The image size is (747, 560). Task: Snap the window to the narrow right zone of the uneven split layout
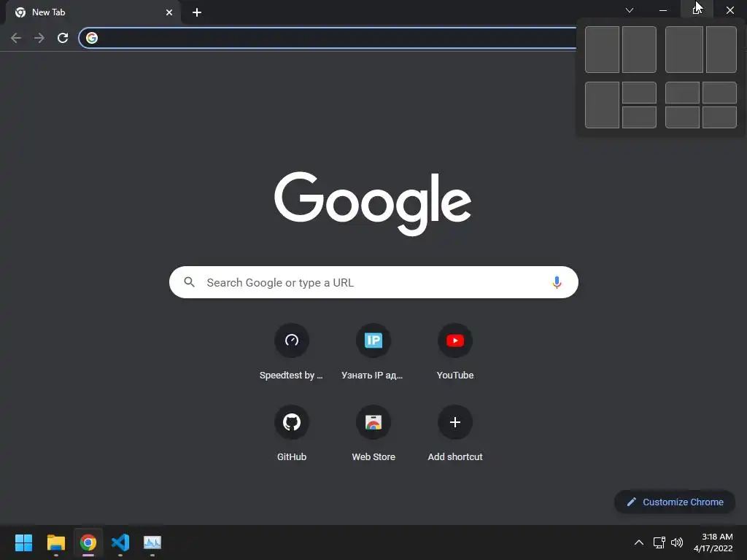721,50
